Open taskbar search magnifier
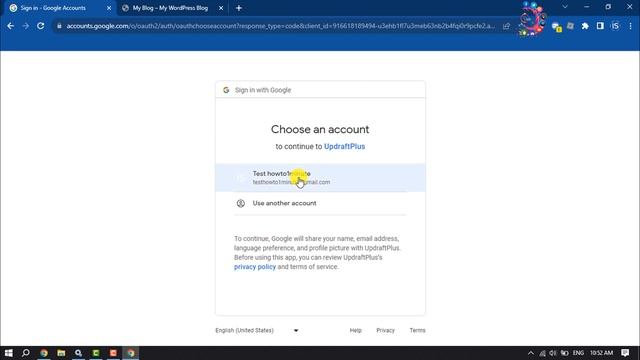This screenshot has width=640, height=360. click(26, 353)
